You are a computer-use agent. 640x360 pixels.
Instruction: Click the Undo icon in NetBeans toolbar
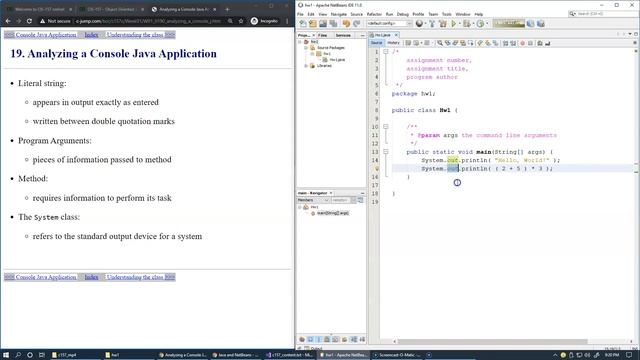click(x=346, y=24)
